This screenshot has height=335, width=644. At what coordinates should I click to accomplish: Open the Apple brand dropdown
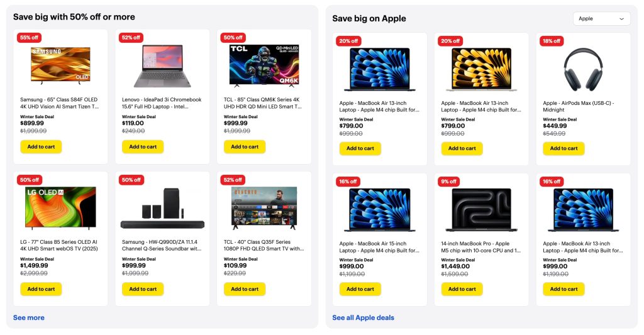point(601,19)
